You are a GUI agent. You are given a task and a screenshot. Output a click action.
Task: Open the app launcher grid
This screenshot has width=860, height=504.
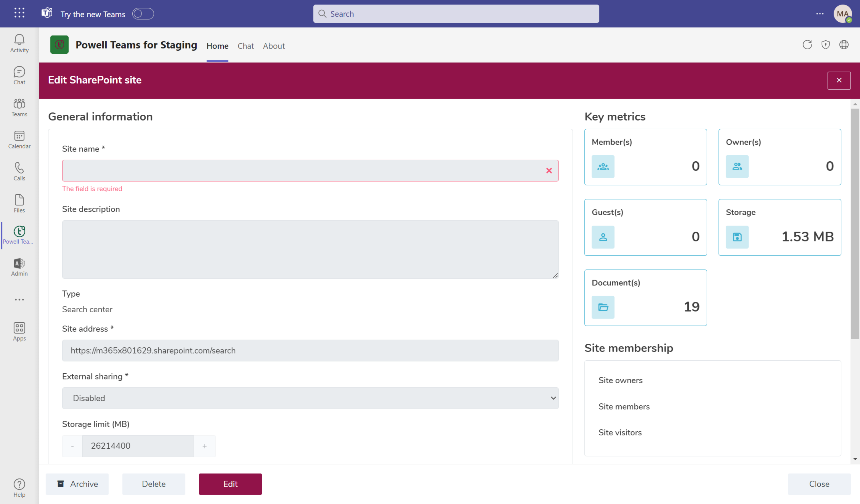coord(20,13)
